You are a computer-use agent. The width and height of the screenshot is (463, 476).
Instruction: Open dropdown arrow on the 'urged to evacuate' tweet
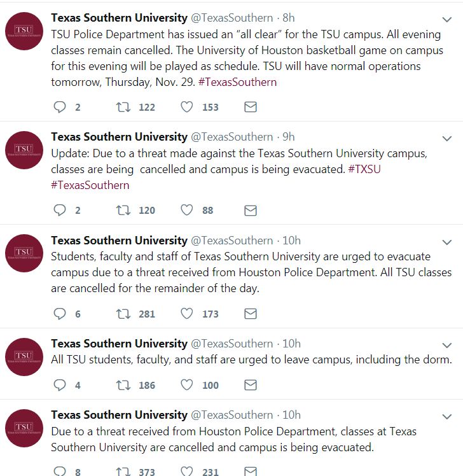[x=447, y=242]
